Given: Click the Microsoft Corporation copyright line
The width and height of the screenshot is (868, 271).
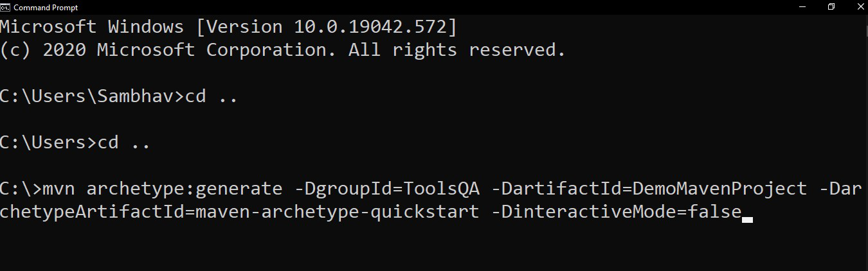Looking at the screenshot, I should pyautogui.click(x=283, y=50).
